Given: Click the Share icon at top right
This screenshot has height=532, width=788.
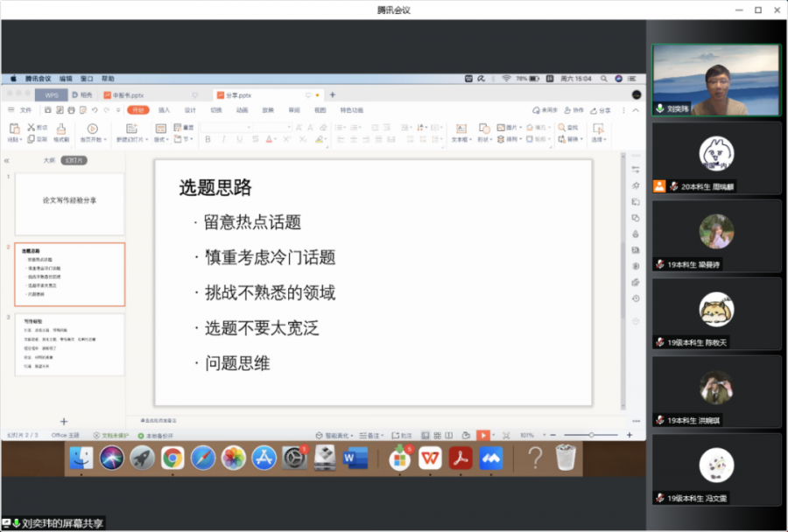Looking at the screenshot, I should pos(601,110).
